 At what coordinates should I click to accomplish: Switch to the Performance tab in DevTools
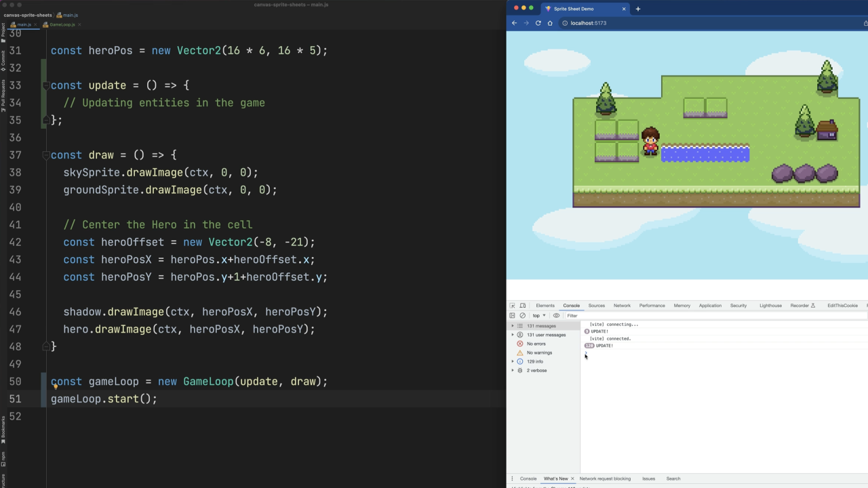click(652, 306)
